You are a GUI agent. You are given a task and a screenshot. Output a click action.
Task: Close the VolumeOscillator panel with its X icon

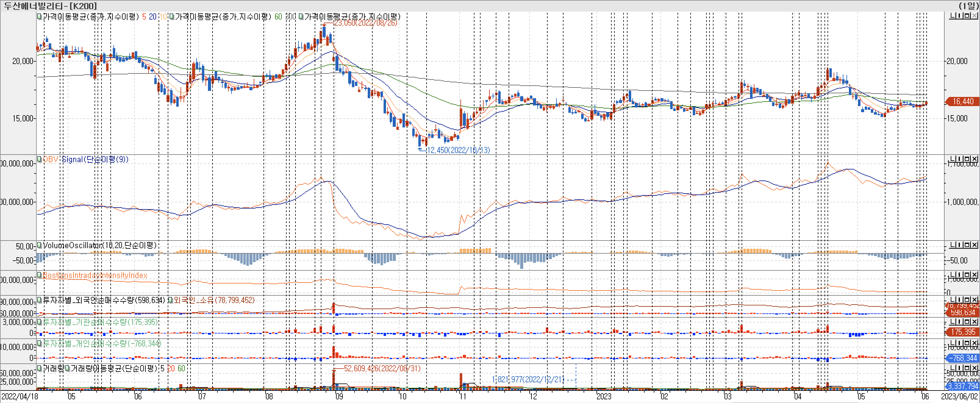pos(974,245)
